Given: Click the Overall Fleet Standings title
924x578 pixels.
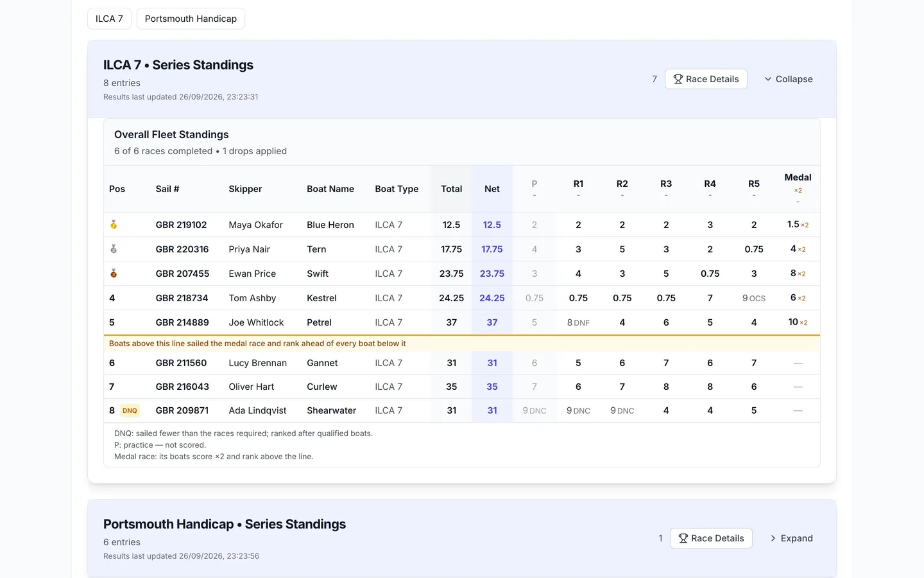Looking at the screenshot, I should [171, 134].
